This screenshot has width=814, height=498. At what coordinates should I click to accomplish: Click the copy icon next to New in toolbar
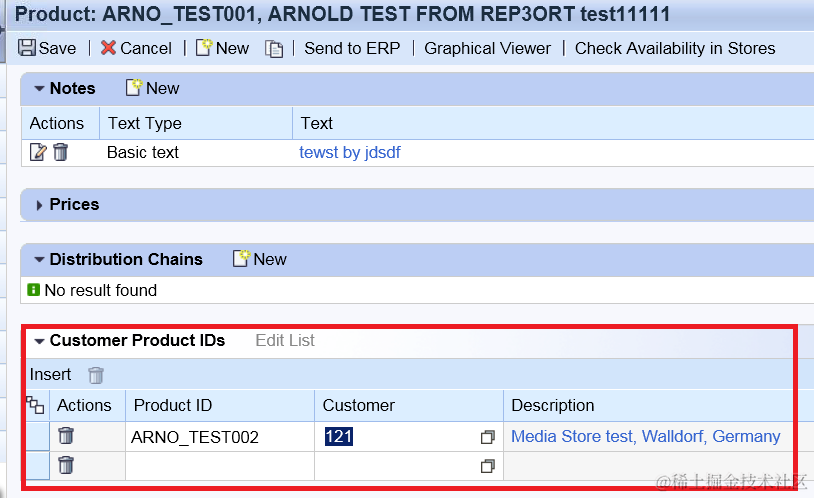tap(274, 49)
